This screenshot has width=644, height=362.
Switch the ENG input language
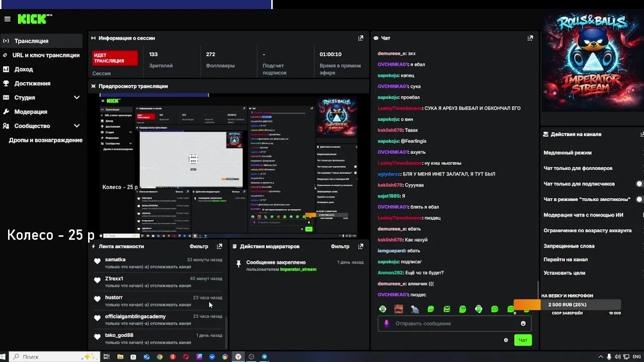(636, 356)
